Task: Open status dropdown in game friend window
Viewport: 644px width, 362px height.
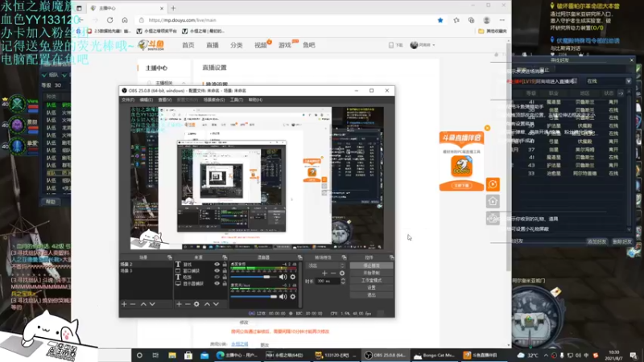Action: click(629, 81)
